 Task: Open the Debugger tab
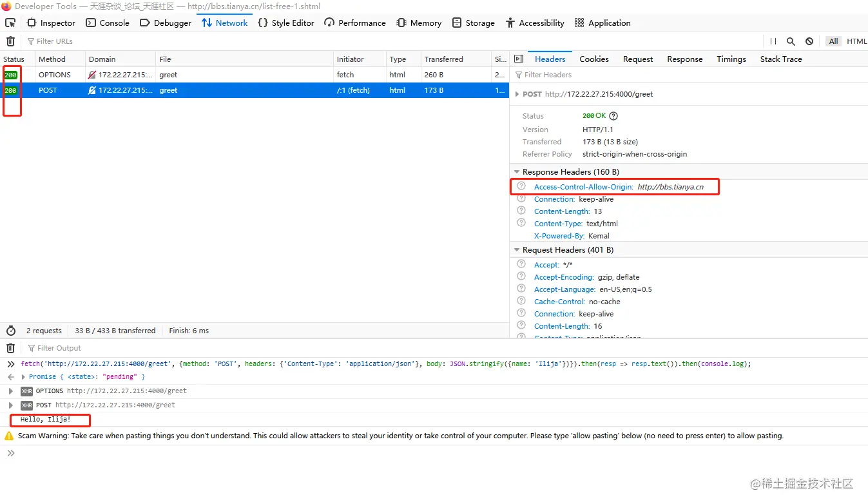click(x=166, y=23)
